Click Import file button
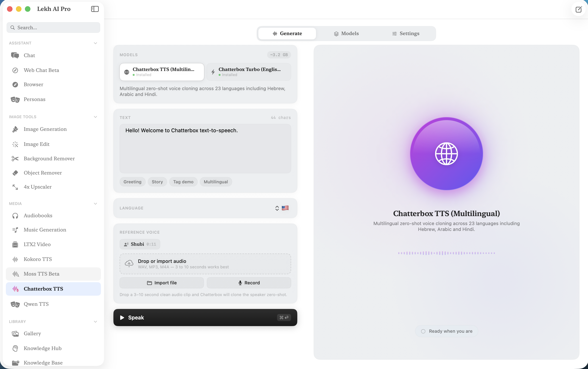Screen dimensions: 588x369 pos(162,283)
